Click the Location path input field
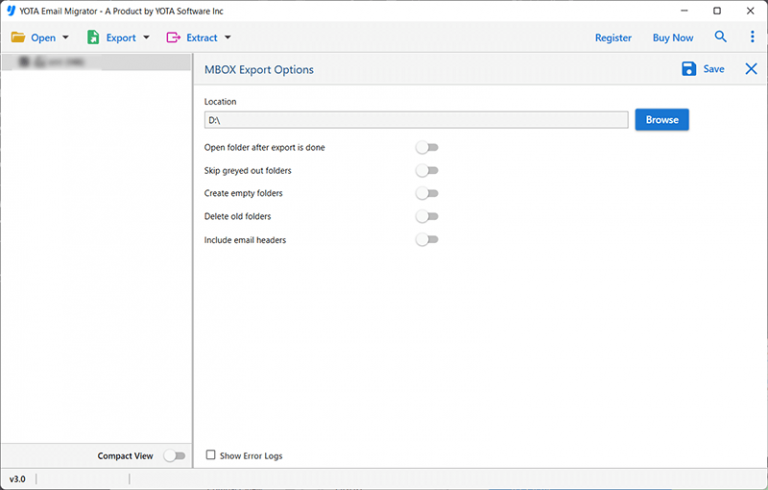The height and width of the screenshot is (490, 768). click(x=416, y=120)
